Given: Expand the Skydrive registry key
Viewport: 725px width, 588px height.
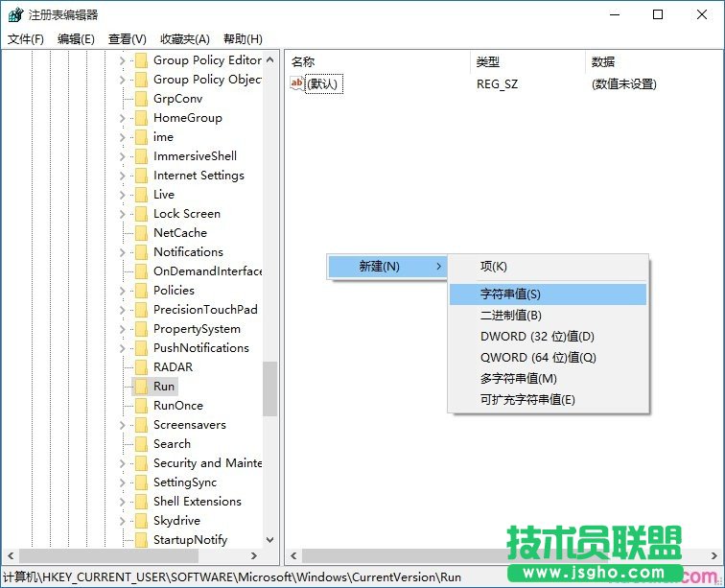Looking at the screenshot, I should pos(122,521).
